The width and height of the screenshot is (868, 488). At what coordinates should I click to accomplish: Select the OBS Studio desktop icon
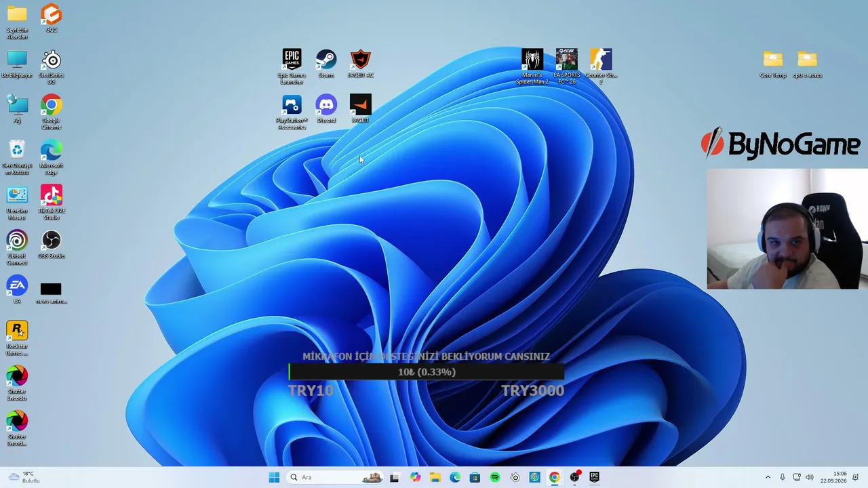52,244
